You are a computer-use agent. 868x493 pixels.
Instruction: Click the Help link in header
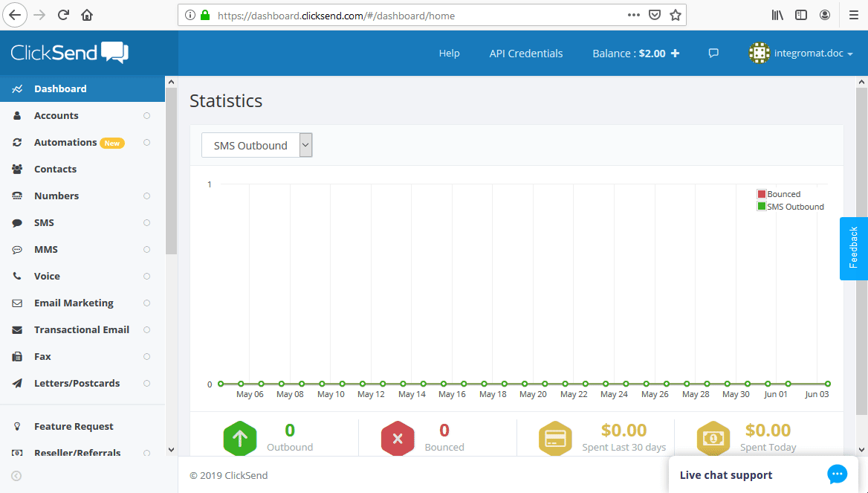click(449, 54)
